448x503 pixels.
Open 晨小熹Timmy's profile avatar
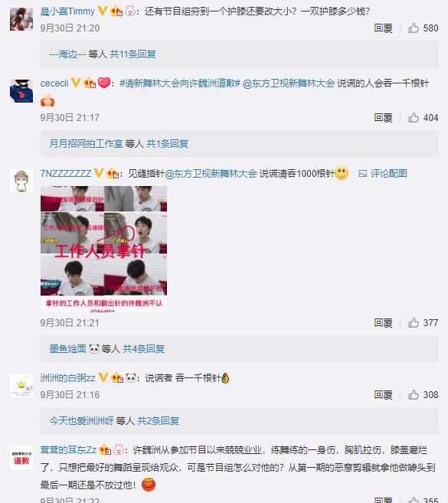click(x=21, y=19)
